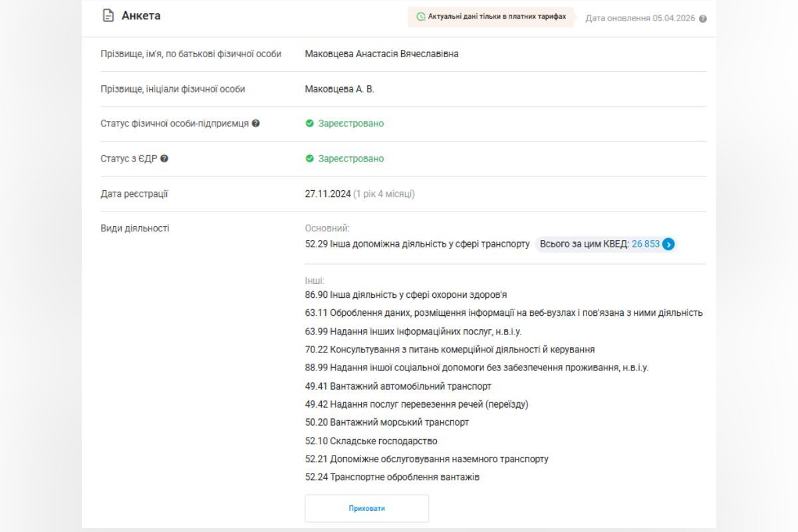The height and width of the screenshot is (532, 798).
Task: Click help icon next to Статус з ЄДР
Action: click(164, 159)
